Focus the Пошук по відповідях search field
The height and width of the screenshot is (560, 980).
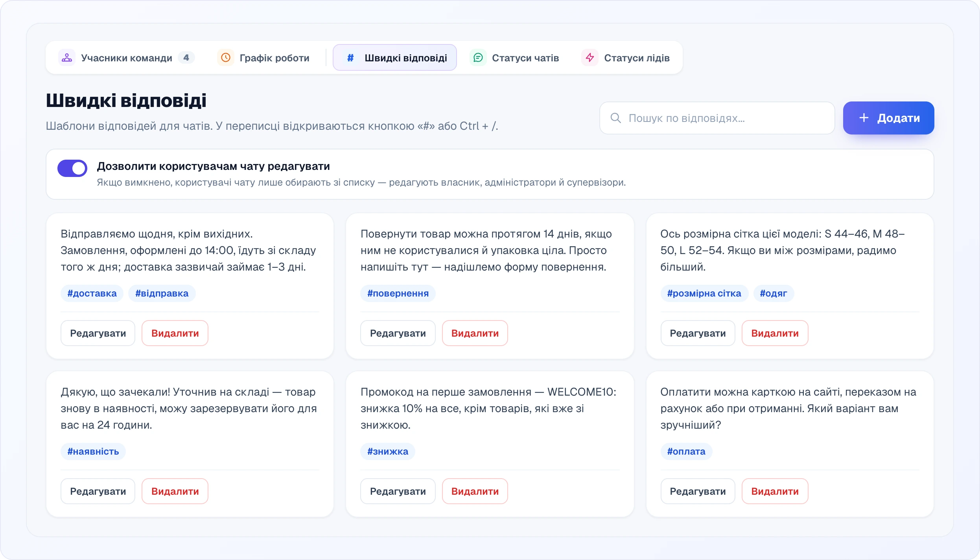coord(717,118)
